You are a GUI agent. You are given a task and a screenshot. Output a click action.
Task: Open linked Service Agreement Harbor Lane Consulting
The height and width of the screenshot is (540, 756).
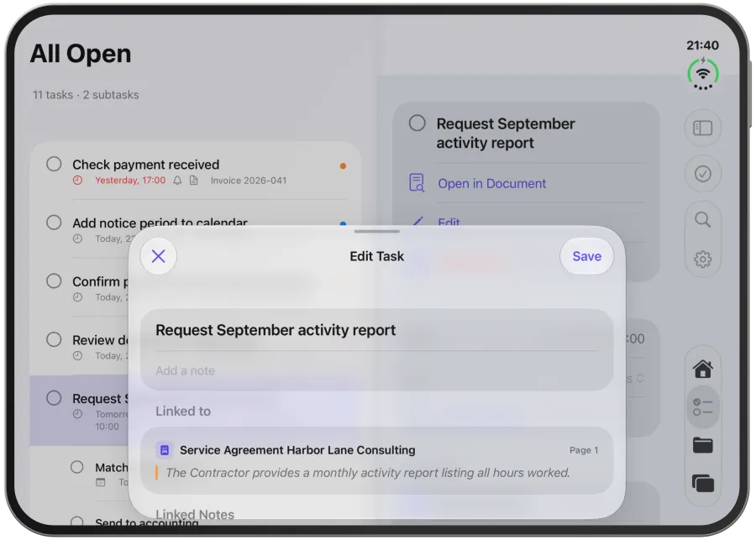pyautogui.click(x=376, y=460)
